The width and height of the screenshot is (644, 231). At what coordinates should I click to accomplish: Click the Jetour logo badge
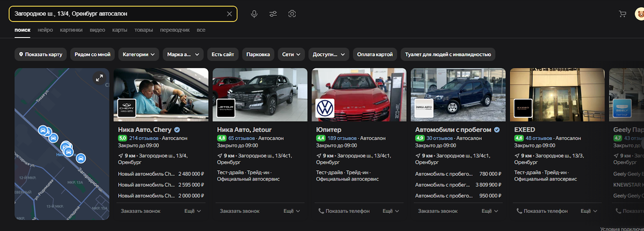click(x=225, y=108)
